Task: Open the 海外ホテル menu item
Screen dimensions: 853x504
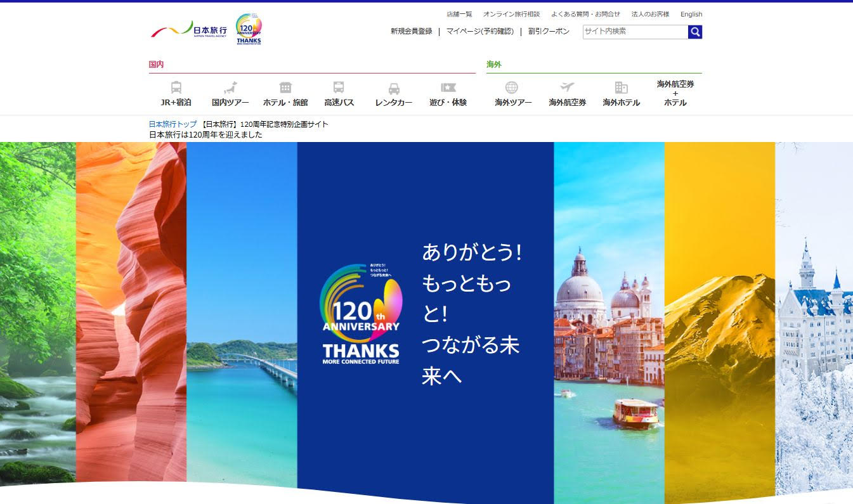Action: [x=621, y=102]
